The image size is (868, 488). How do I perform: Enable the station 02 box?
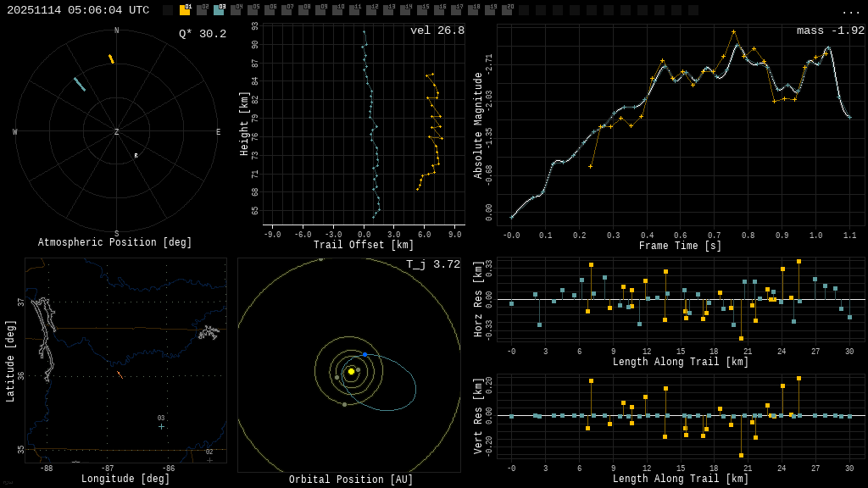point(202,10)
